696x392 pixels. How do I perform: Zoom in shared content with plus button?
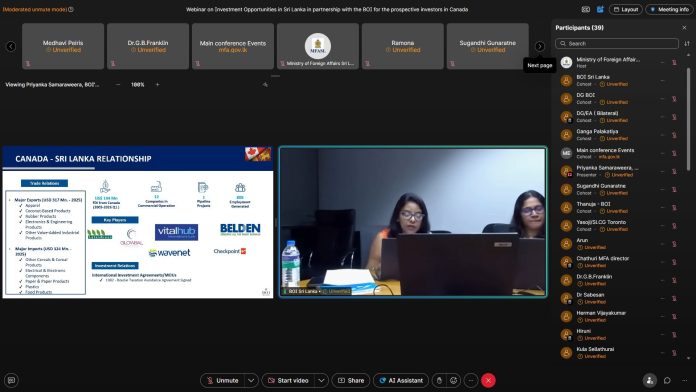pyautogui.click(x=157, y=84)
